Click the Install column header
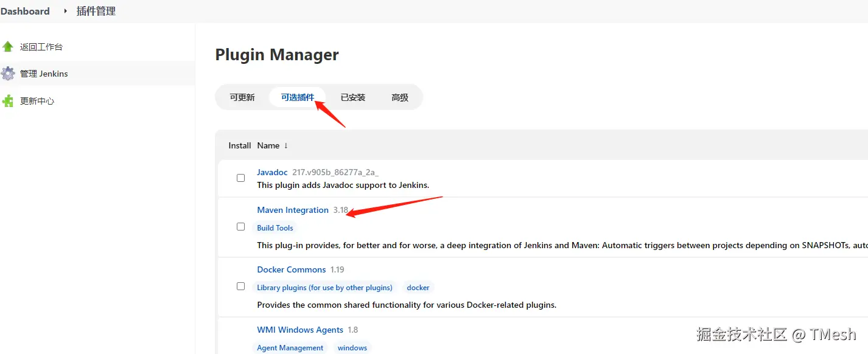The height and width of the screenshot is (354, 868). click(x=240, y=145)
